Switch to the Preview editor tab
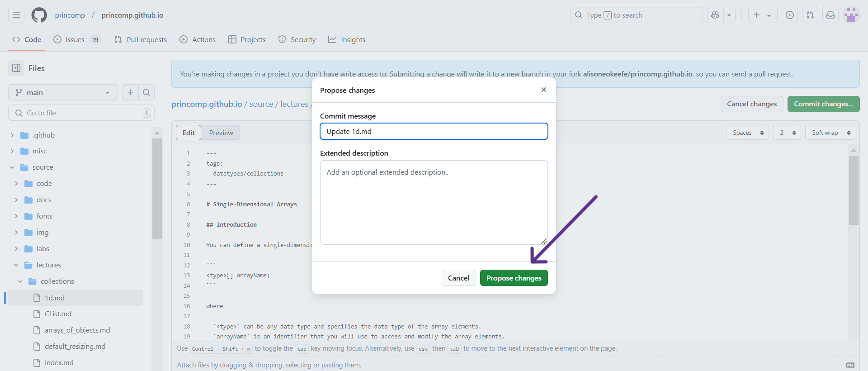Viewport: 868px width, 371px height. pos(221,133)
